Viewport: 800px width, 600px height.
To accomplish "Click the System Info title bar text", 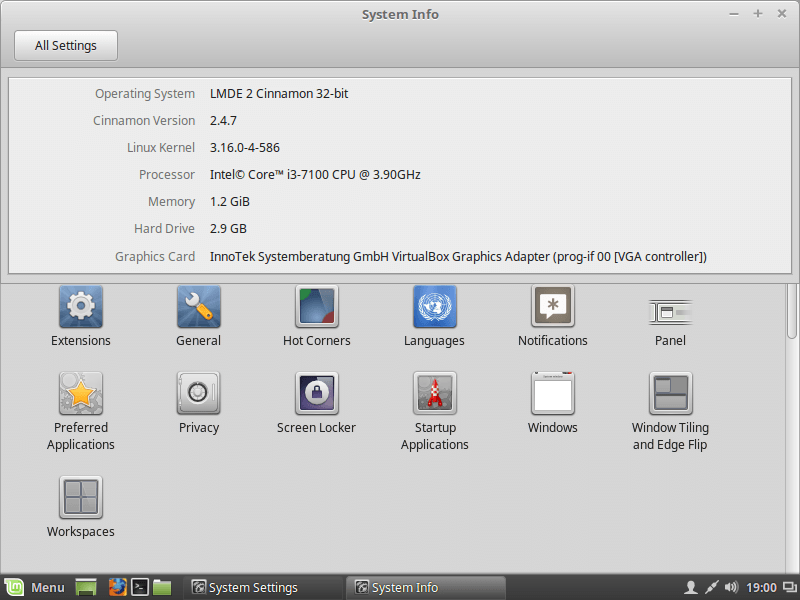I will click(400, 14).
